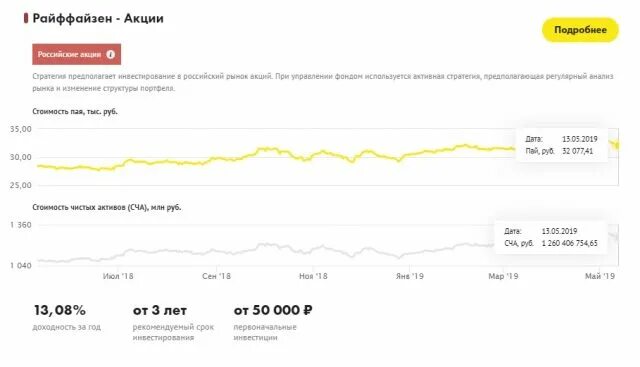This screenshot has height=367, width=640.
Task: Click the yellow data point at chart end
Action: (x=618, y=145)
